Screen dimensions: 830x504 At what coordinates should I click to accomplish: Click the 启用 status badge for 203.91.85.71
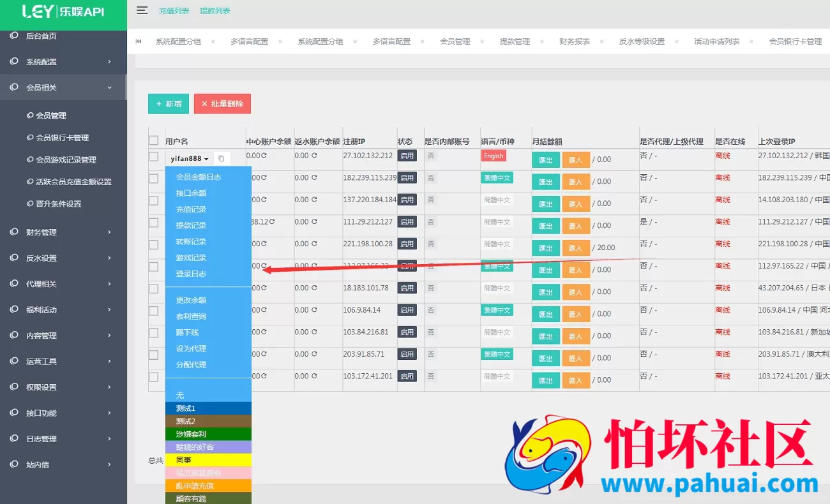(x=407, y=354)
